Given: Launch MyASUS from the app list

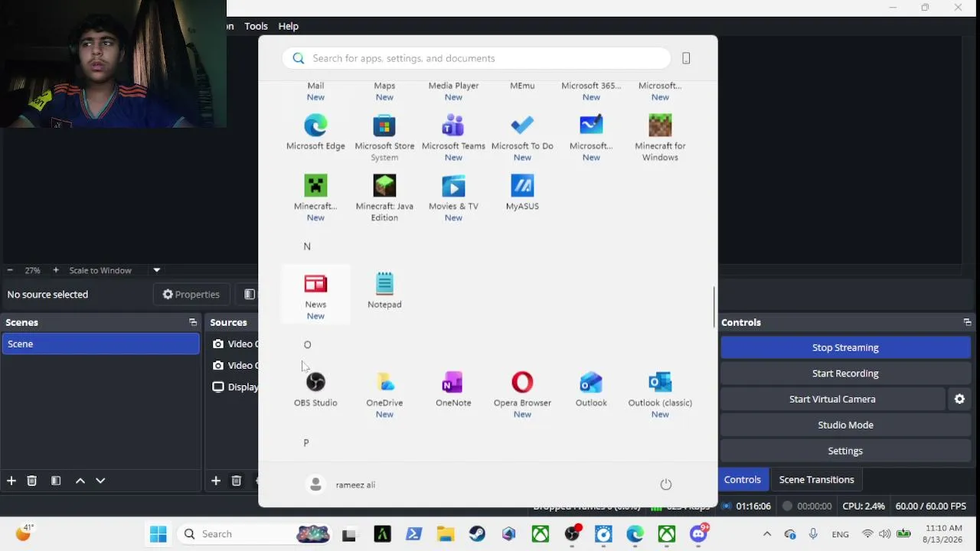Looking at the screenshot, I should coord(522,193).
